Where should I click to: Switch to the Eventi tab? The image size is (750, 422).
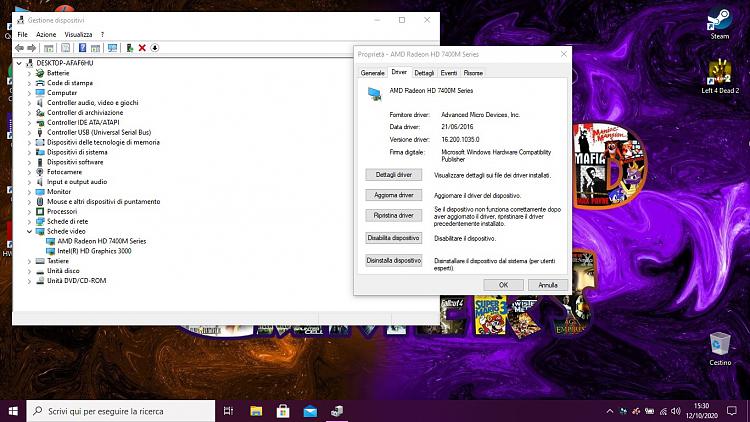pos(449,73)
